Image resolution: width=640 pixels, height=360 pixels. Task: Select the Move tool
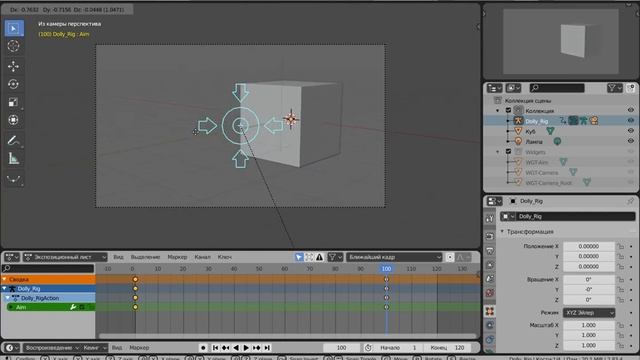point(14,66)
